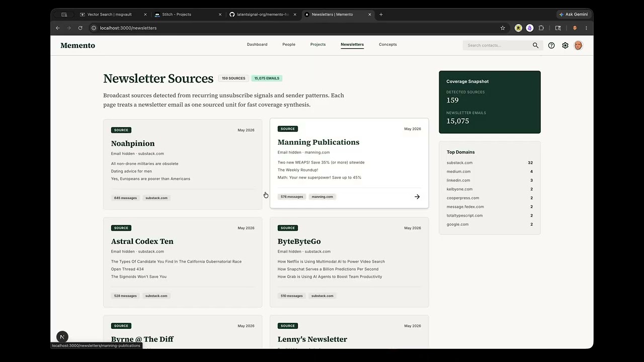This screenshot has width=644, height=362.
Task: Click the search magnifier icon
Action: point(535,45)
